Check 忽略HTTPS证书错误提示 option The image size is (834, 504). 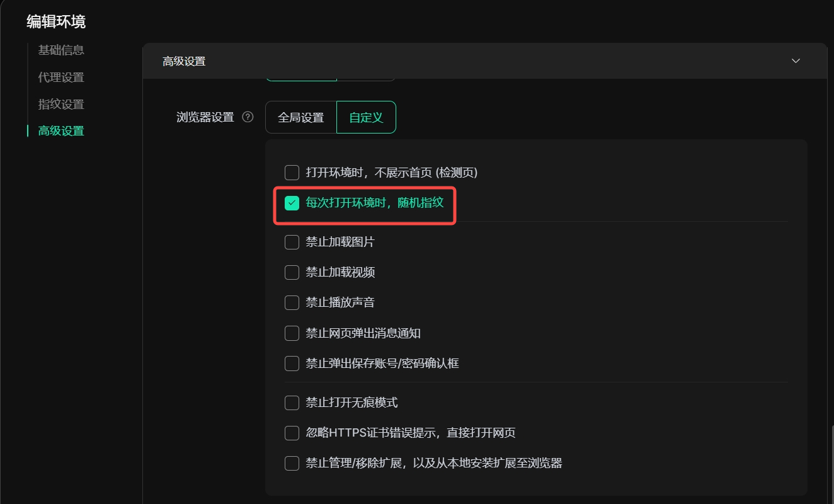pos(292,433)
